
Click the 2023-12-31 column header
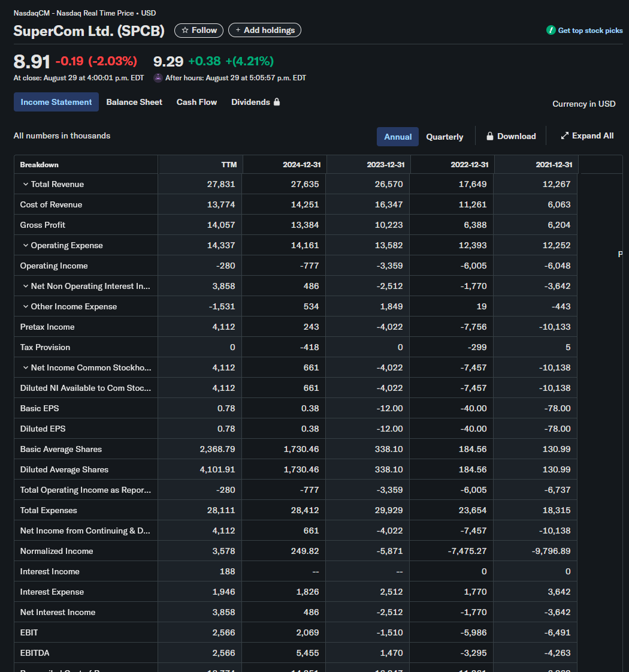[385, 165]
